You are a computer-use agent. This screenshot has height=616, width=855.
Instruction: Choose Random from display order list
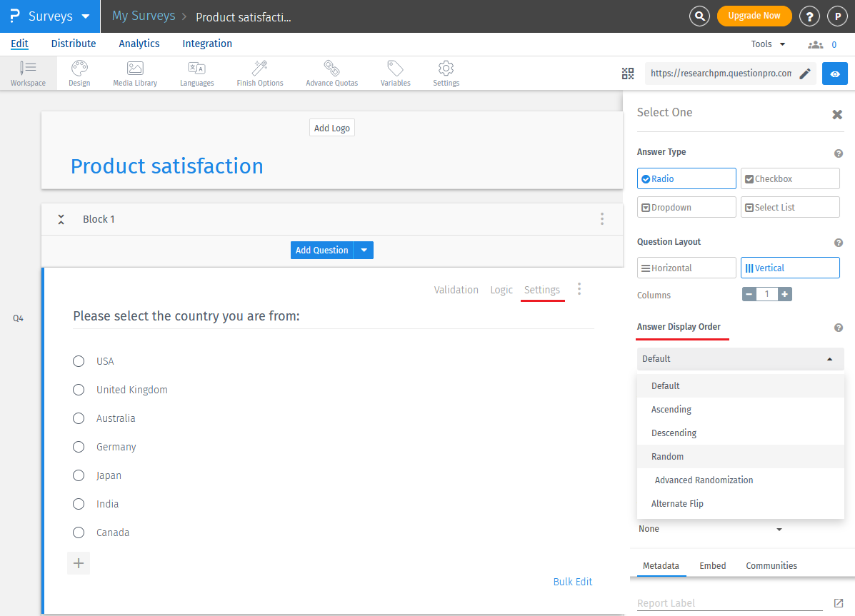(668, 457)
